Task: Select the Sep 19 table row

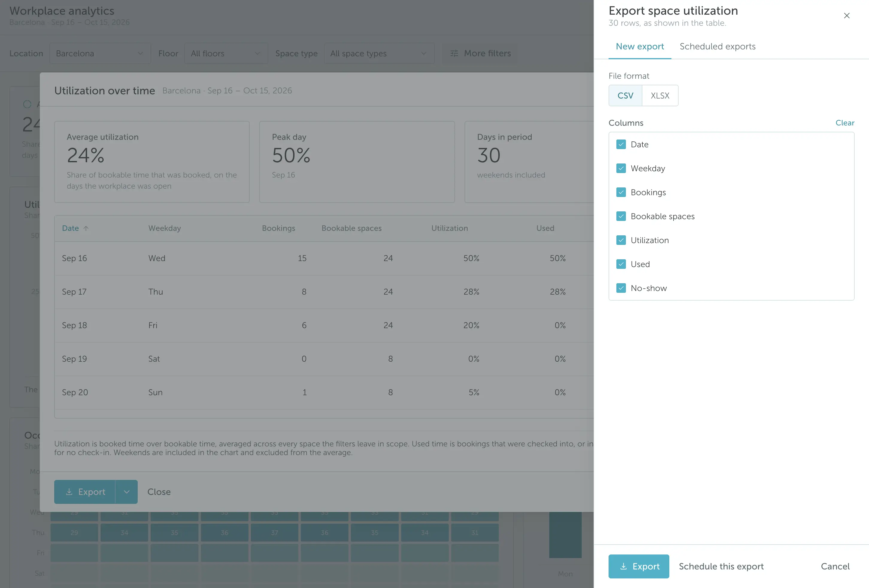Action: pos(324,359)
